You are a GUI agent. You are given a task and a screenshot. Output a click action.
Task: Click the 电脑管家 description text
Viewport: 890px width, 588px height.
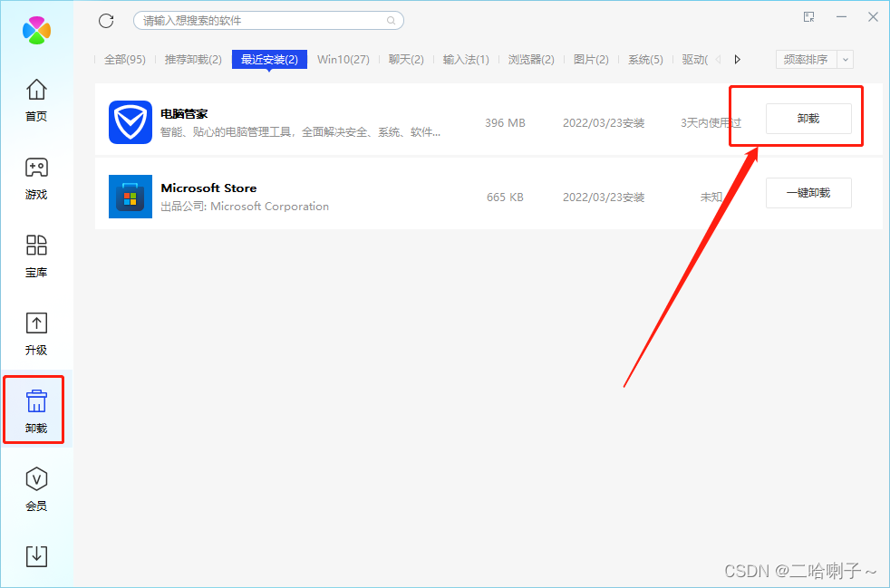[300, 132]
